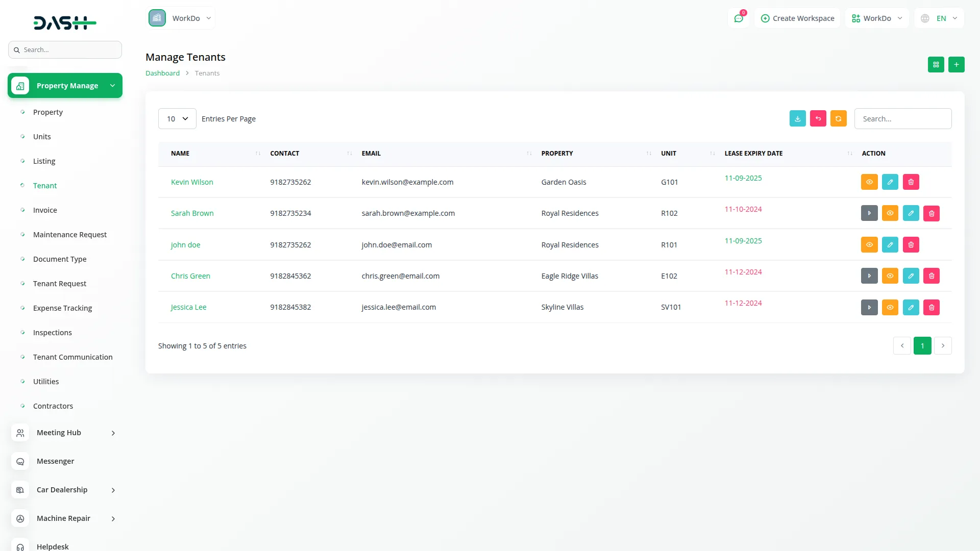Open Maintenance Request in the sidebar

point(70,235)
